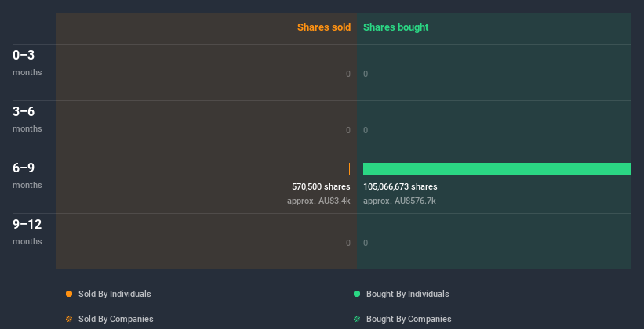Click the striped Bought By Companies legend icon

[357, 319]
